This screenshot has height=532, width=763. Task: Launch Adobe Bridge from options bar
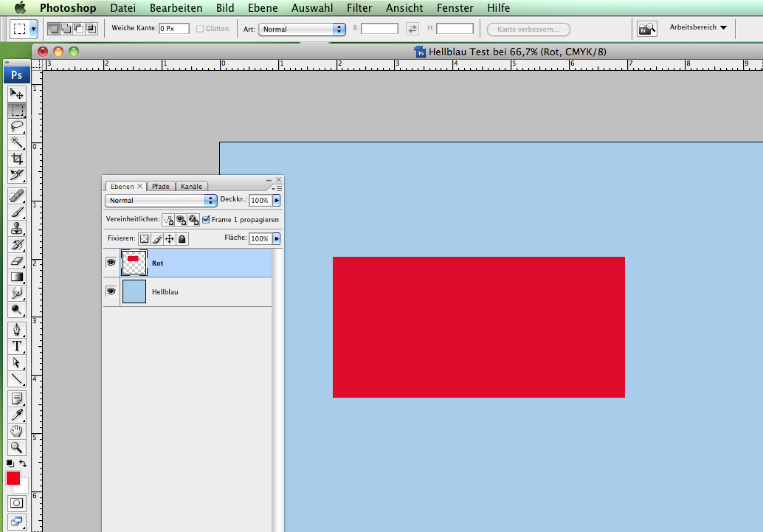[x=647, y=29]
